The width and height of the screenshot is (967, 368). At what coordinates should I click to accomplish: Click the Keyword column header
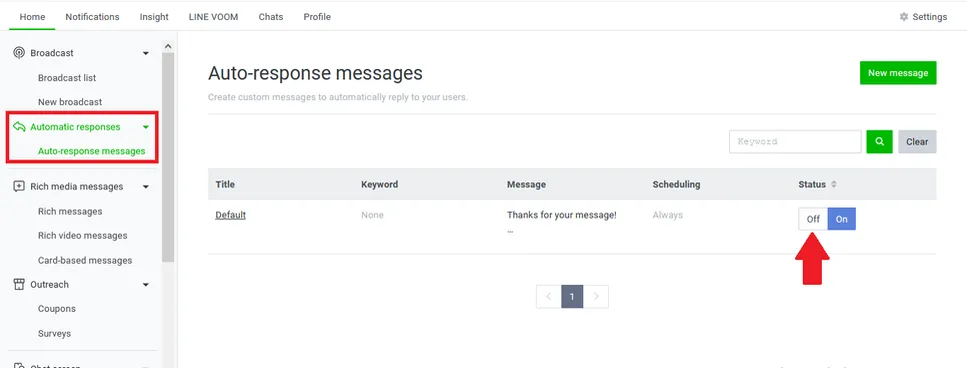click(379, 184)
